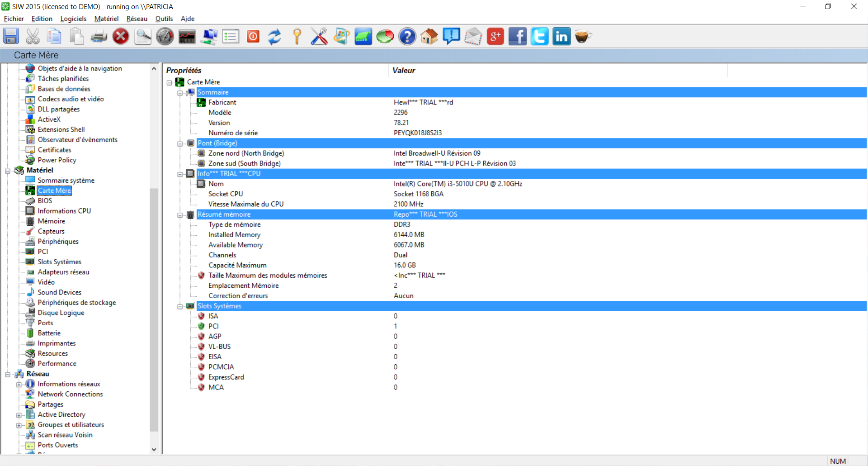The image size is (868, 466).
Task: Collapse the Sommaire section
Action: (x=180, y=93)
